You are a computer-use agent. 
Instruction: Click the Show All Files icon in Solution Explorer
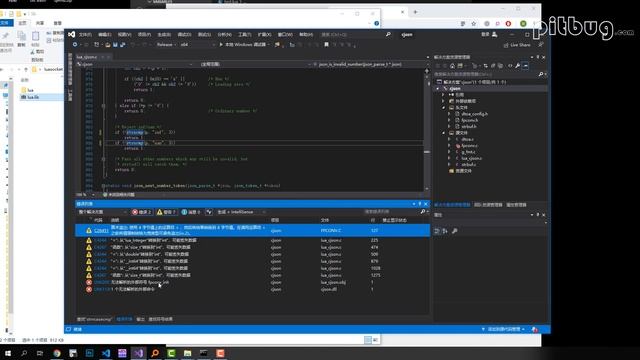point(500,66)
